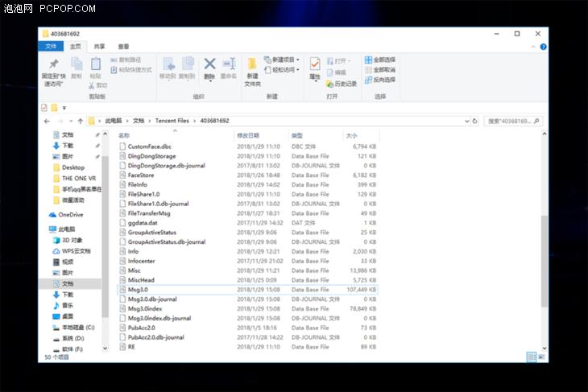Click the Move to (移动到) icon

pos(168,64)
